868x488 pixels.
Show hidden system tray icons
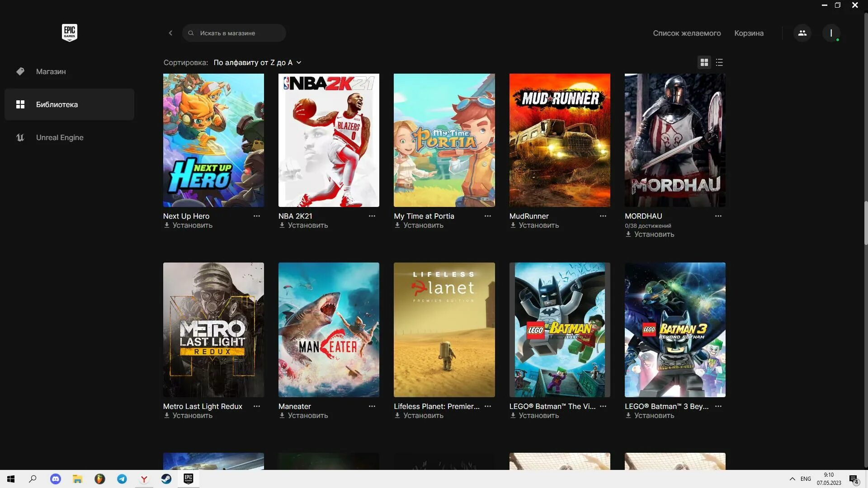792,479
